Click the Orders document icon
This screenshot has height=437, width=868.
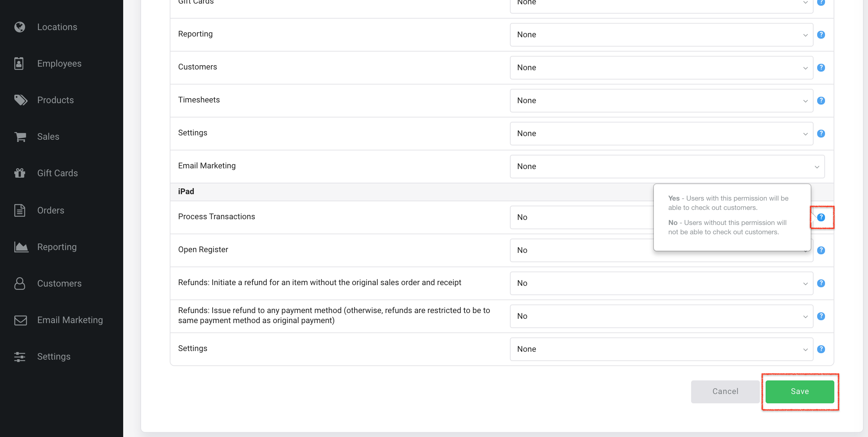click(x=20, y=210)
